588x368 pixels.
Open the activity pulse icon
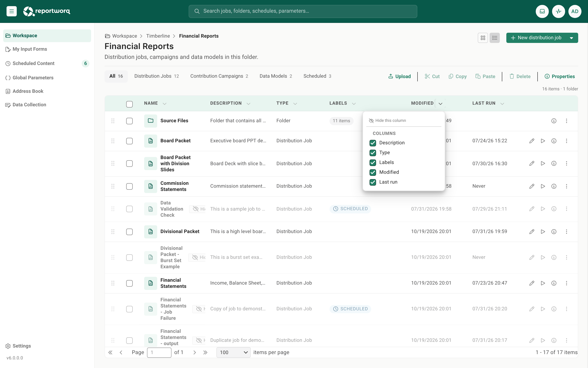[558, 11]
